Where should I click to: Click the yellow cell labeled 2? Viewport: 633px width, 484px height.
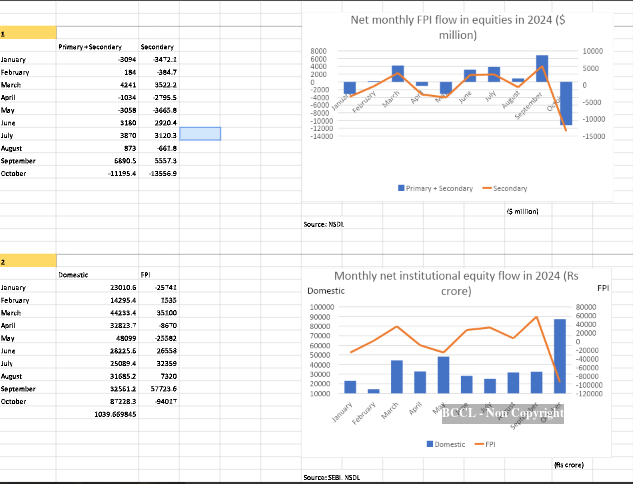click(x=28, y=261)
